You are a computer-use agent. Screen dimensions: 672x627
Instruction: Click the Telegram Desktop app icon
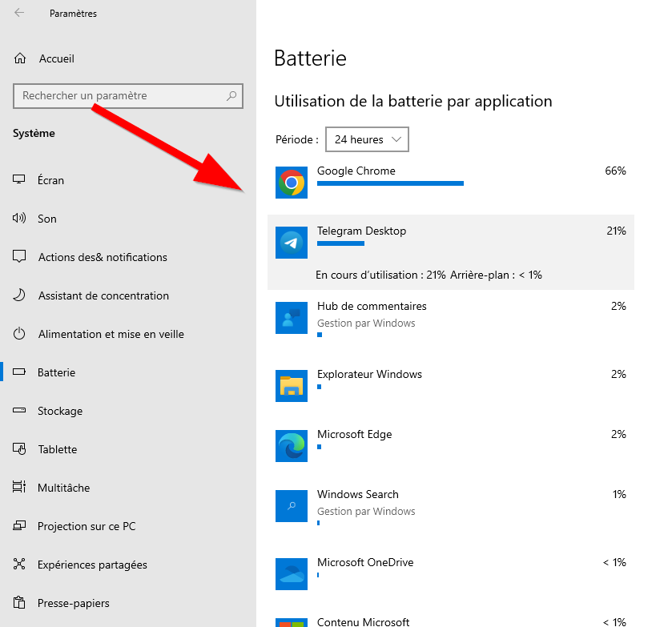[x=292, y=243]
